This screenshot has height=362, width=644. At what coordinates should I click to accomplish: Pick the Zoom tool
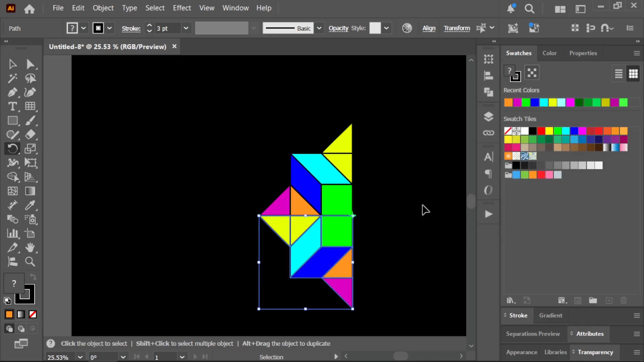tap(30, 261)
